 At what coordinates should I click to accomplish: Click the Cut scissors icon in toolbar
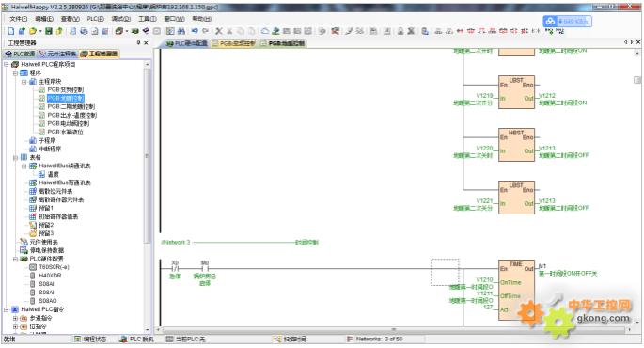click(x=219, y=31)
